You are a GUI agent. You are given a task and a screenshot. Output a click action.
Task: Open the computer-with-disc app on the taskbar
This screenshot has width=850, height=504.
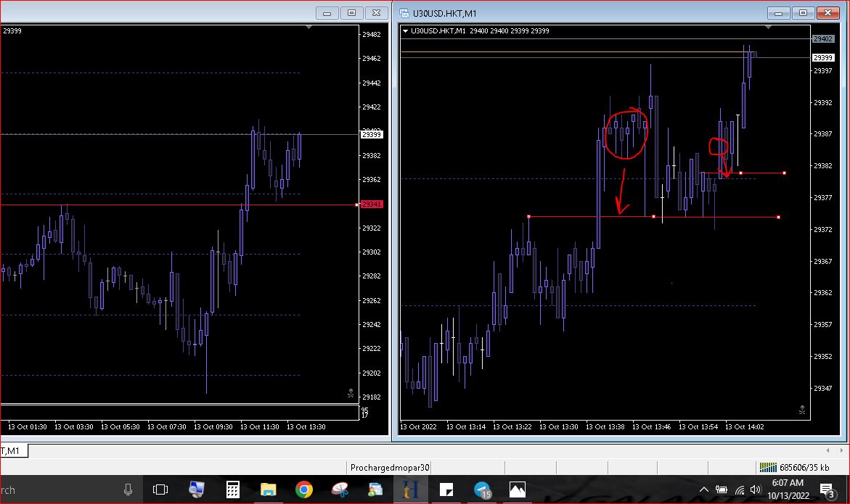(x=196, y=489)
